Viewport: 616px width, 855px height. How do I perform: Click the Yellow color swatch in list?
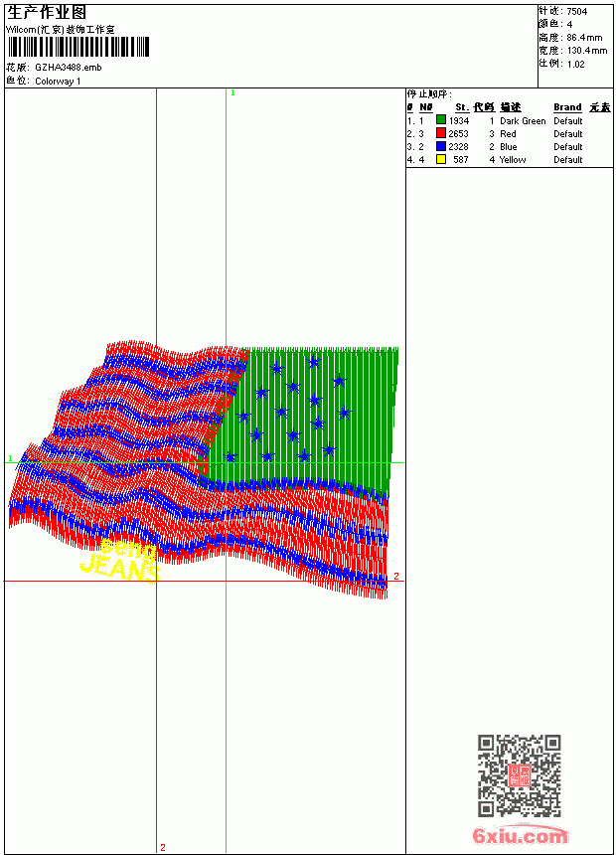pos(441,159)
